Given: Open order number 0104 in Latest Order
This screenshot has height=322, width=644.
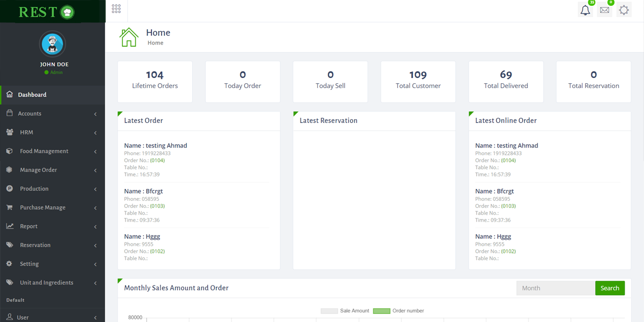Looking at the screenshot, I should point(157,160).
